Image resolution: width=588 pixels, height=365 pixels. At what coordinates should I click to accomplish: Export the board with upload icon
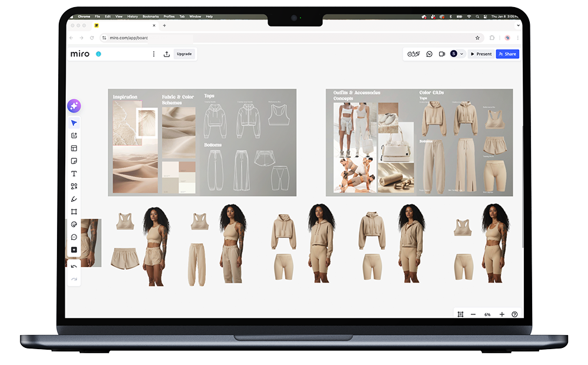[166, 54]
